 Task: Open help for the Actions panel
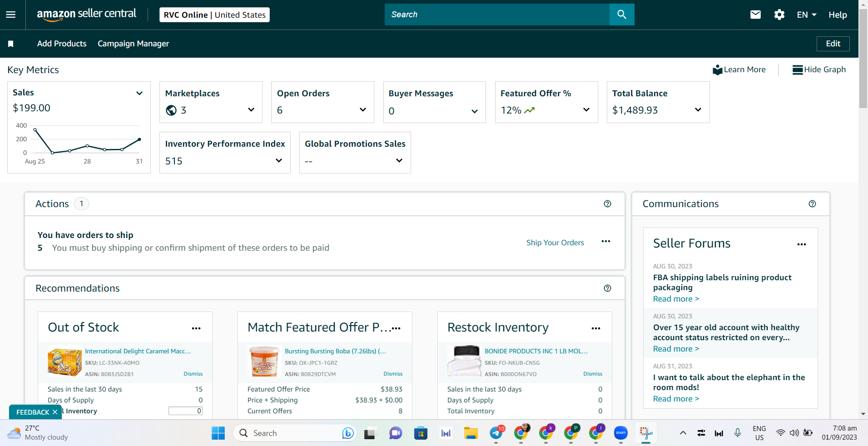point(607,204)
